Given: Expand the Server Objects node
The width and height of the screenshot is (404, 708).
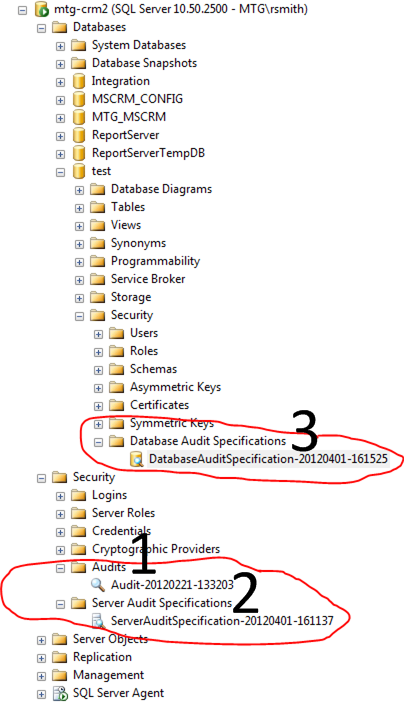Looking at the screenshot, I should click(41, 640).
